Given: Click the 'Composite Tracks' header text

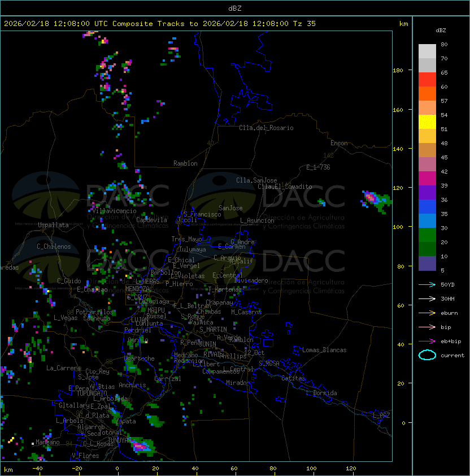Looking at the screenshot, I should pos(149,24).
